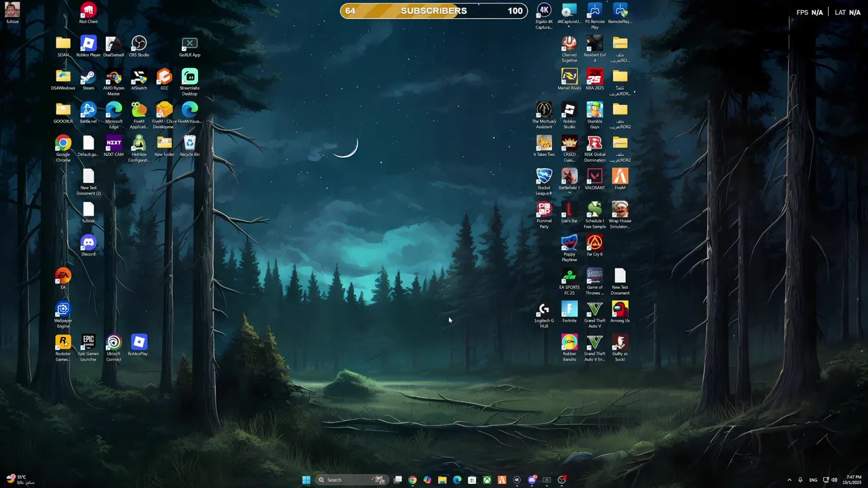The height and width of the screenshot is (488, 868).
Task: Select the Roblox Player shortcut
Action: (88, 47)
